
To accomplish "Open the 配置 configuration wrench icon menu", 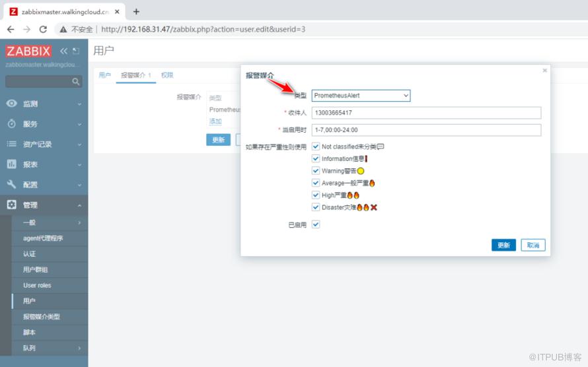I will pyautogui.click(x=12, y=184).
